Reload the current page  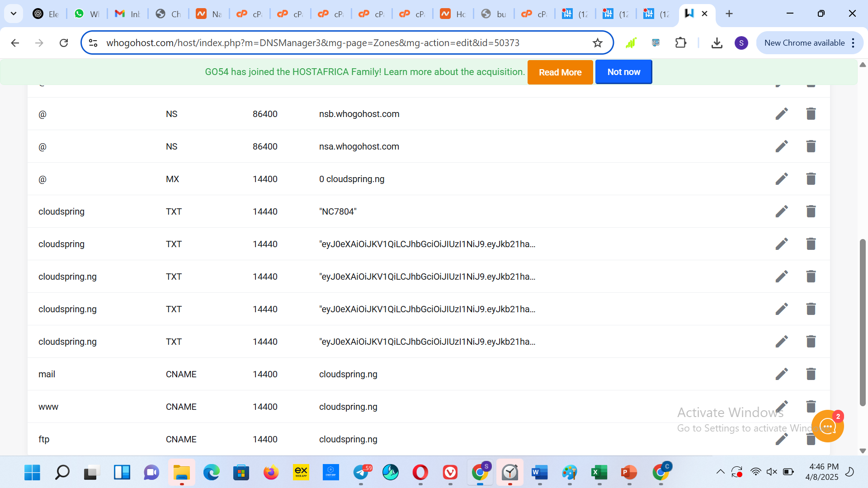[x=64, y=43]
